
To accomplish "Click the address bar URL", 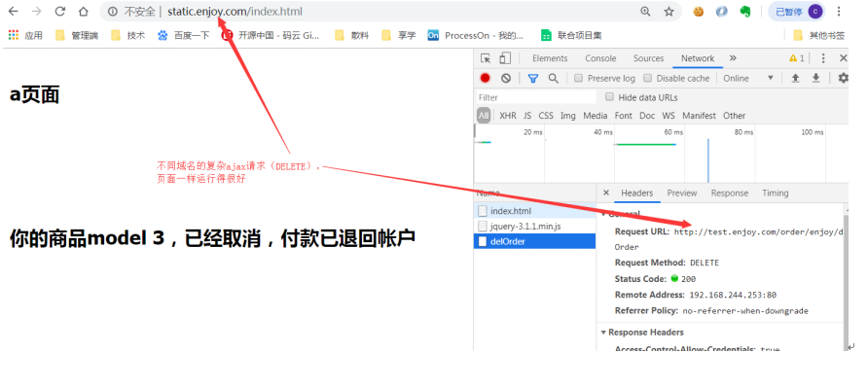I will [235, 12].
